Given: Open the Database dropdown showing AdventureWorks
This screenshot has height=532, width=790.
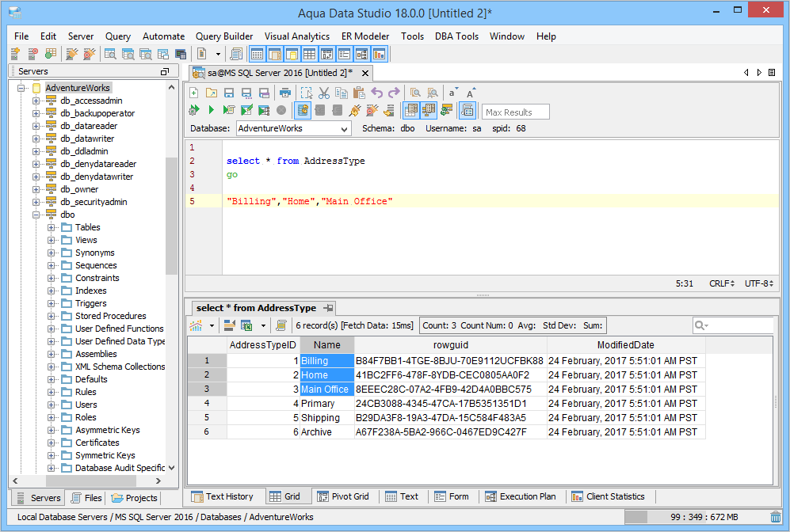Looking at the screenshot, I should tap(293, 128).
